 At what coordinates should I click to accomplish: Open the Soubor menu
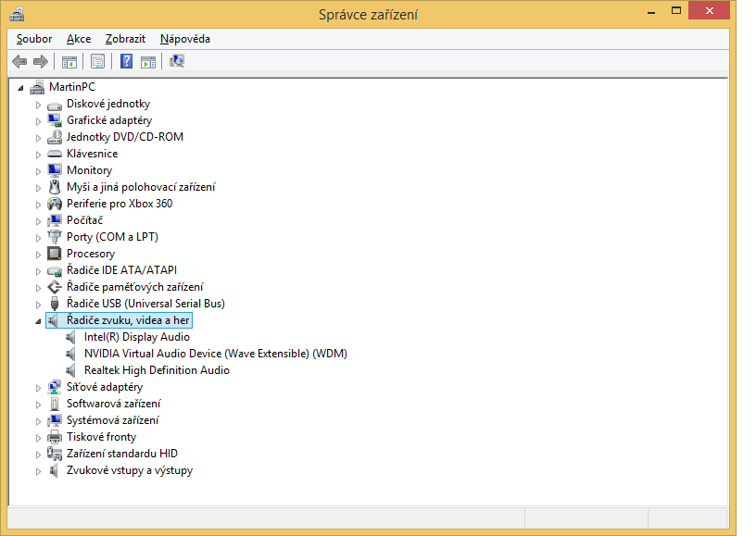coord(34,39)
